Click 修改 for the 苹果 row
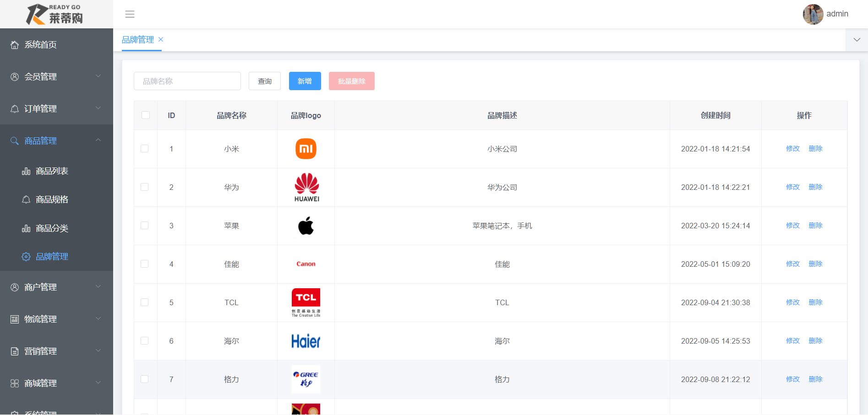This screenshot has height=415, width=868. 793,226
